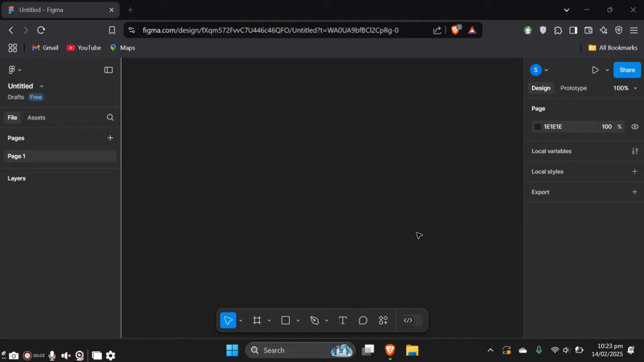Search layers using the magnifier icon
The height and width of the screenshot is (362, 644).
pos(110,118)
